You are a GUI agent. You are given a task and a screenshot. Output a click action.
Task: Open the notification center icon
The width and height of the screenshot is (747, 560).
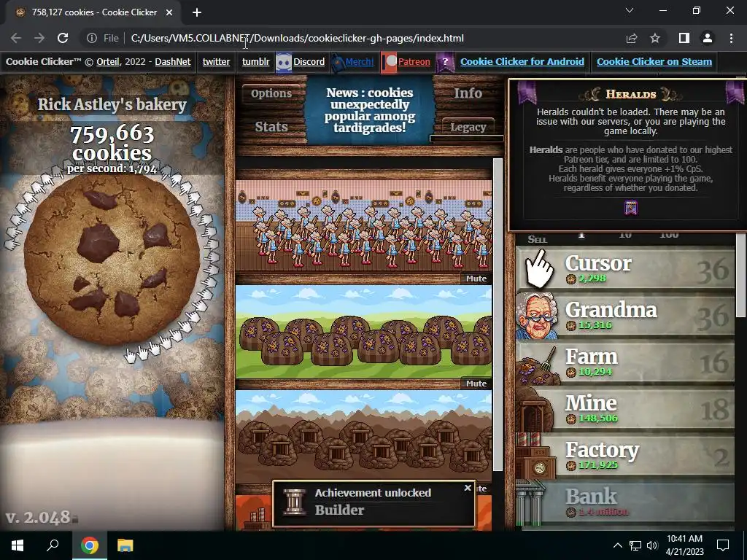[x=723, y=545]
